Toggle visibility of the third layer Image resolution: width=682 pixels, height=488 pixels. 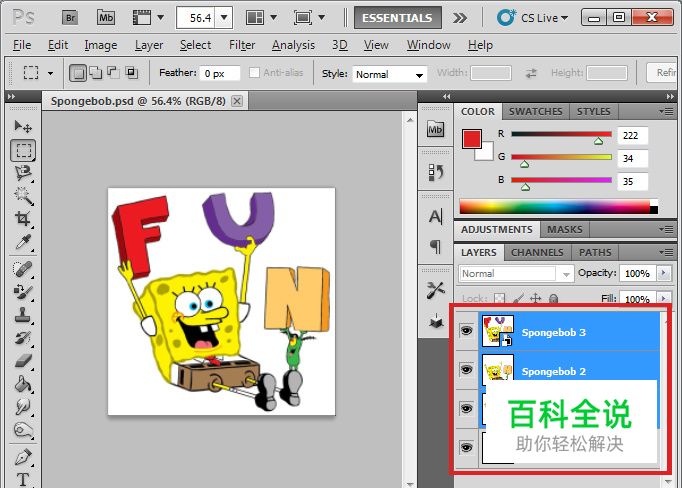coord(466,408)
